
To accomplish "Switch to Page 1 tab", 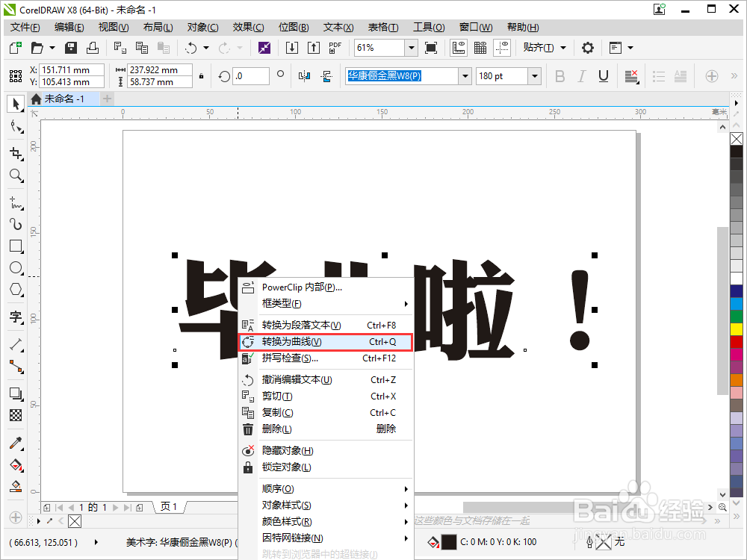I will pyautogui.click(x=169, y=507).
